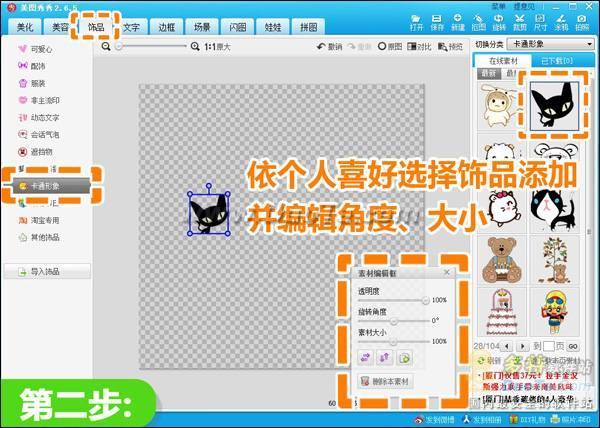Click the black cat sticker on canvas

209,213
